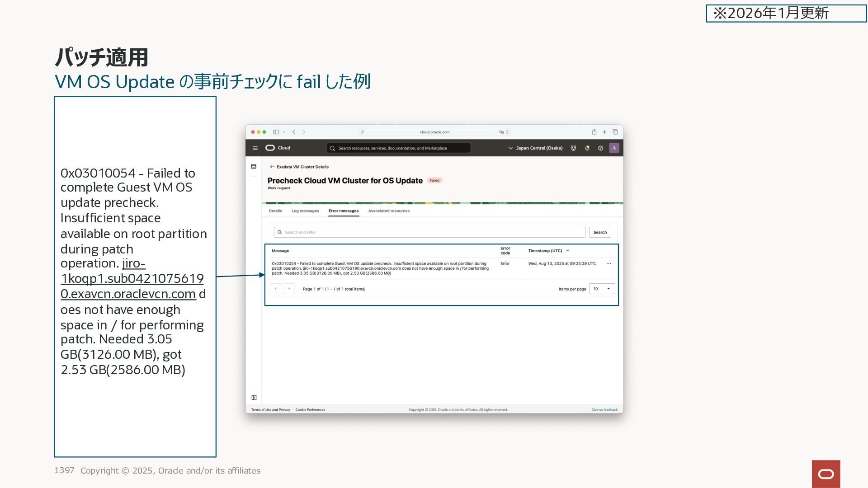Open the three-dot actions menu for error row
Screen dimensions: 868x488
[x=609, y=263]
